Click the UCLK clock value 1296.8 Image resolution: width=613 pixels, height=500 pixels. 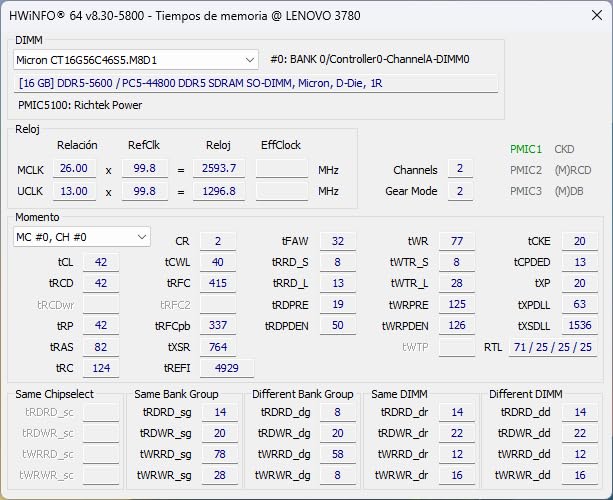pyautogui.click(x=219, y=191)
